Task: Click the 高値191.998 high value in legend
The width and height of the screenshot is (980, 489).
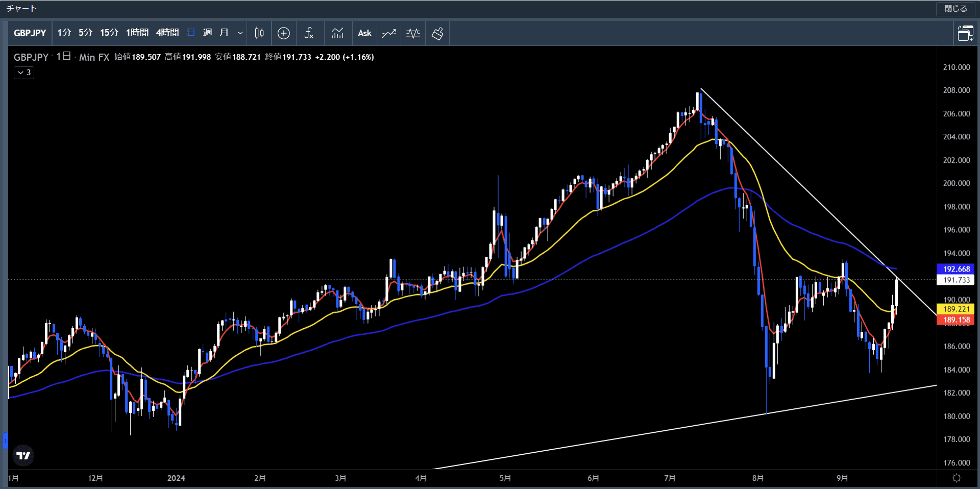Action: click(x=187, y=57)
